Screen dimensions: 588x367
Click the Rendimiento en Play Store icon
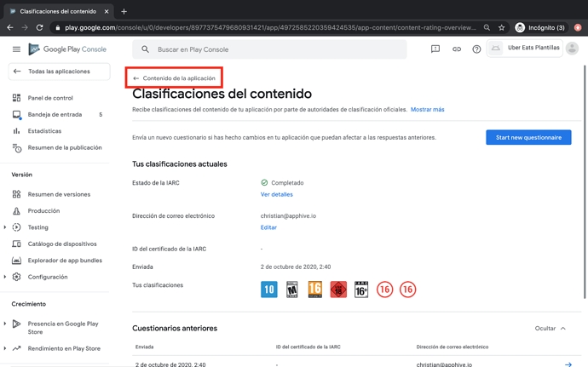point(16,348)
